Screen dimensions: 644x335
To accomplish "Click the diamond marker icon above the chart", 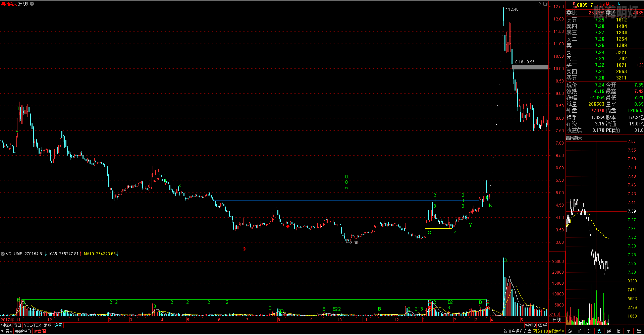I will point(539,4).
